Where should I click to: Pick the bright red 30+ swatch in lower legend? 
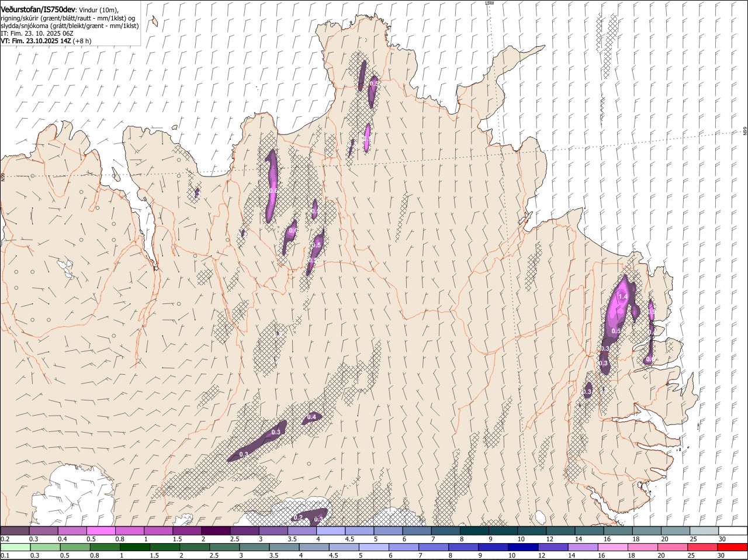click(732, 547)
